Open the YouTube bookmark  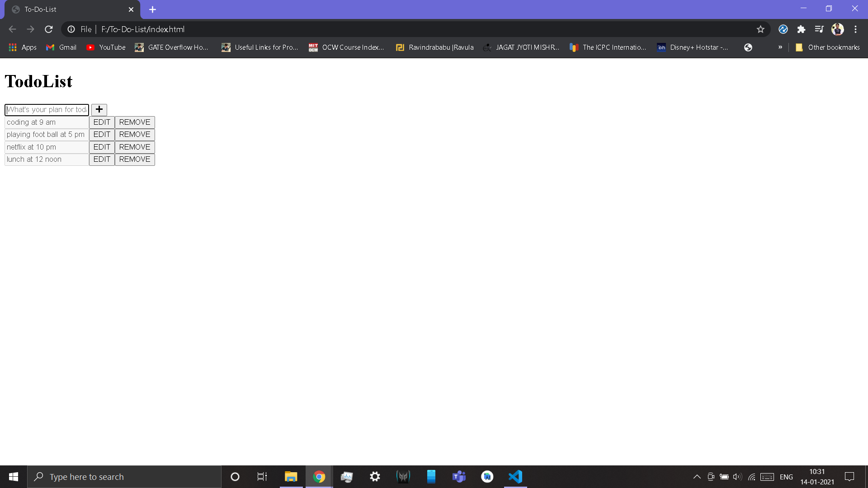(x=106, y=47)
